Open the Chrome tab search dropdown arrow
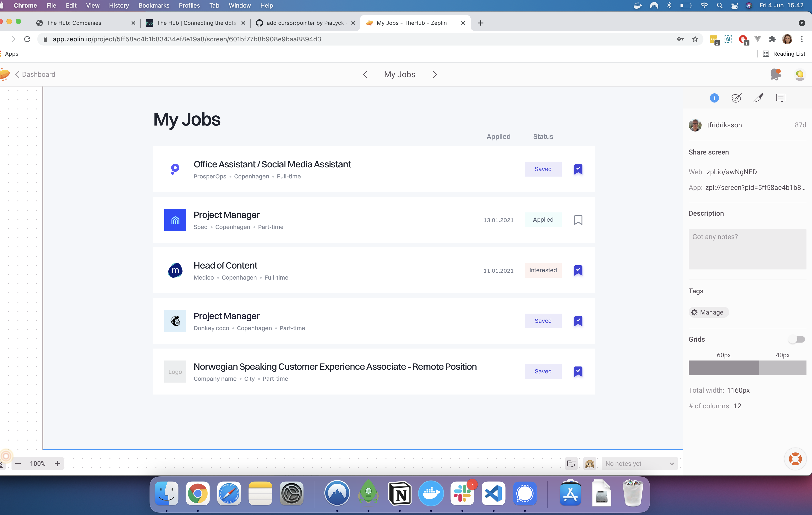This screenshot has width=812, height=515. pyautogui.click(x=802, y=23)
